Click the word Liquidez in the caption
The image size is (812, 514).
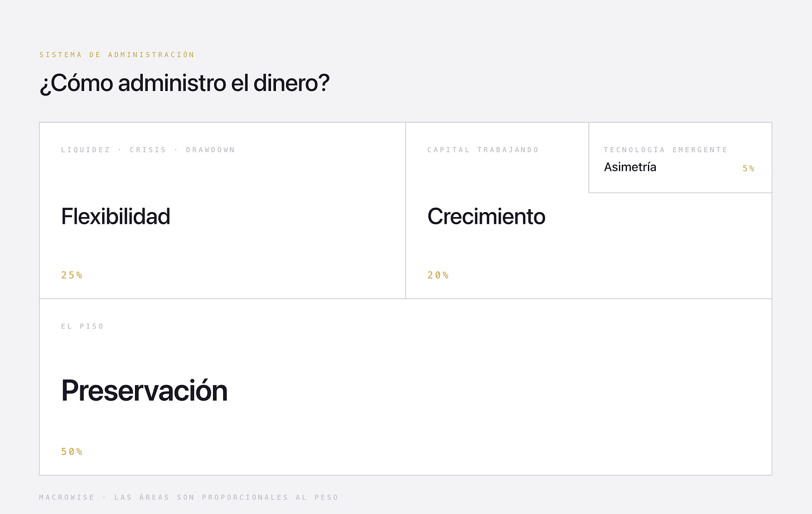pyautogui.click(x=86, y=150)
